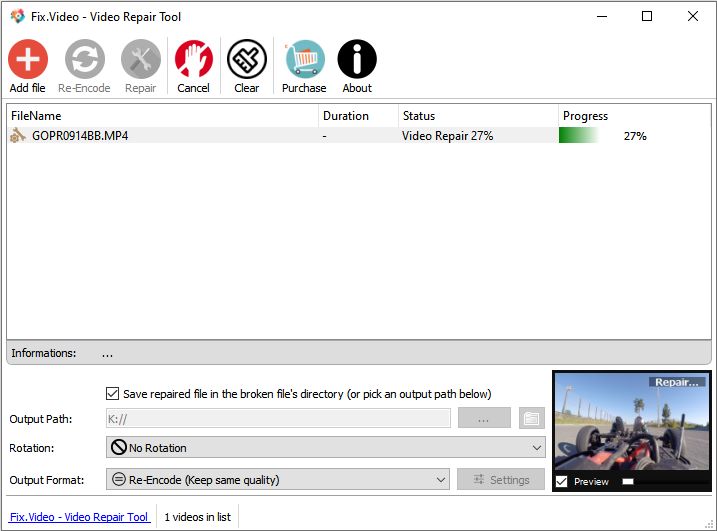Open the Fix.Video - Video Repair Tool link
This screenshot has height=531, width=717.
click(x=79, y=517)
